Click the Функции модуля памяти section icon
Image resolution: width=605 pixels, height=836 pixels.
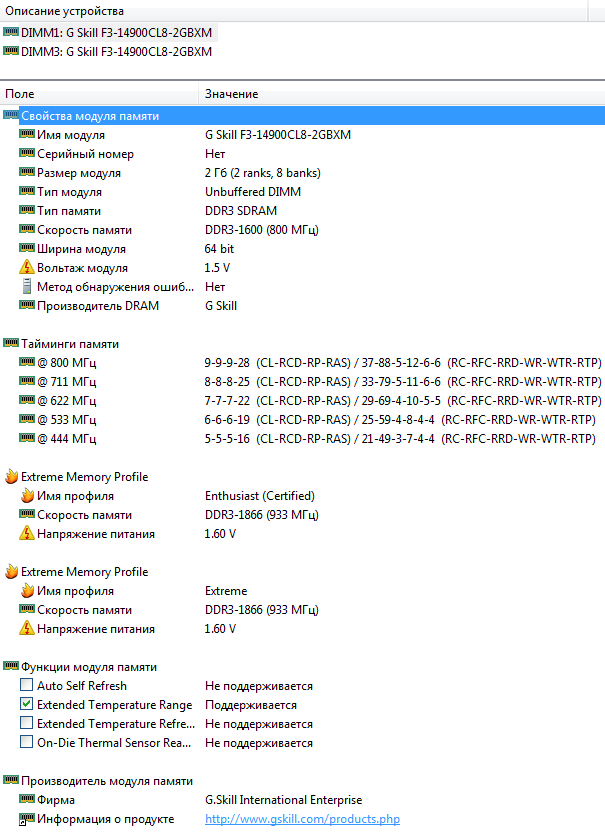[x=11, y=666]
